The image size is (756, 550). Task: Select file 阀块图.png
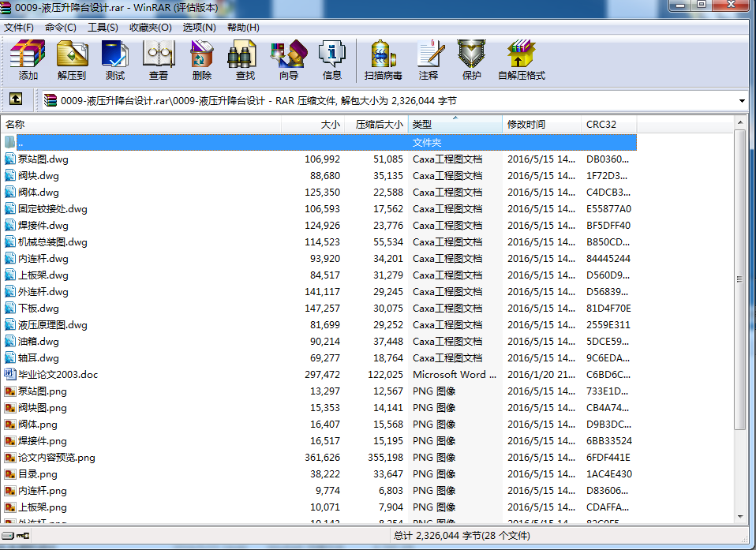pyautogui.click(x=43, y=408)
